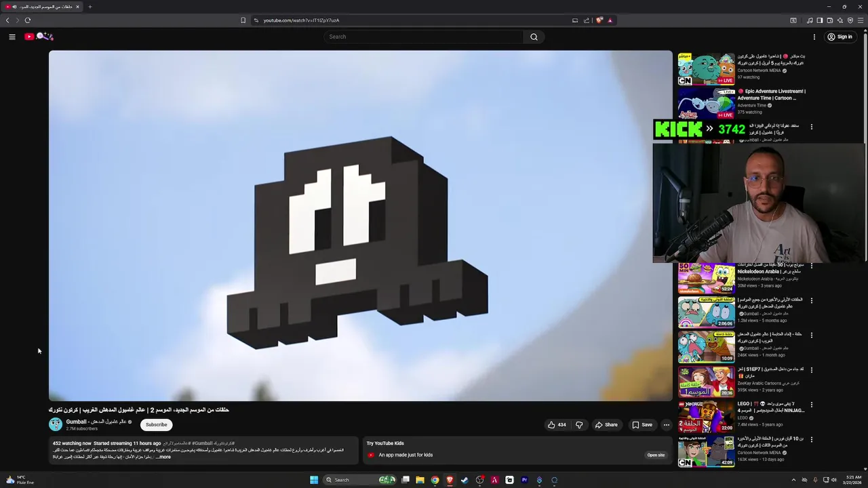Click in the YouTube Search field

(424, 37)
